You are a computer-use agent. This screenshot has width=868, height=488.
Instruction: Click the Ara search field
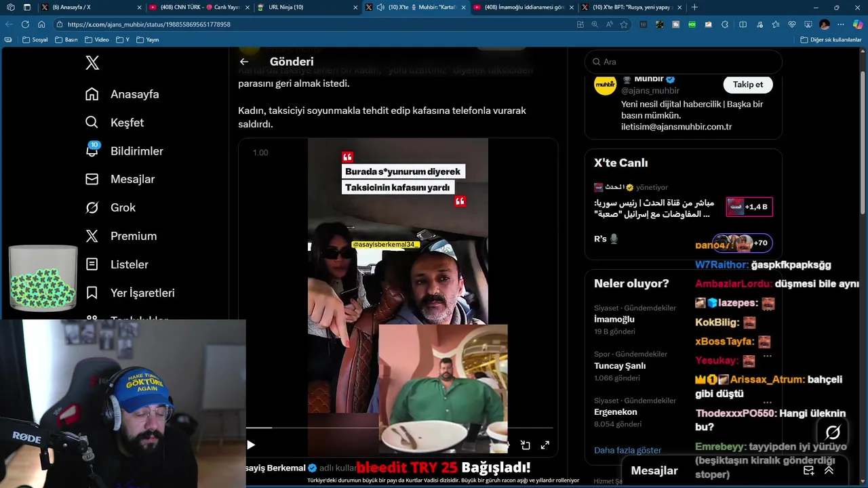click(x=684, y=62)
